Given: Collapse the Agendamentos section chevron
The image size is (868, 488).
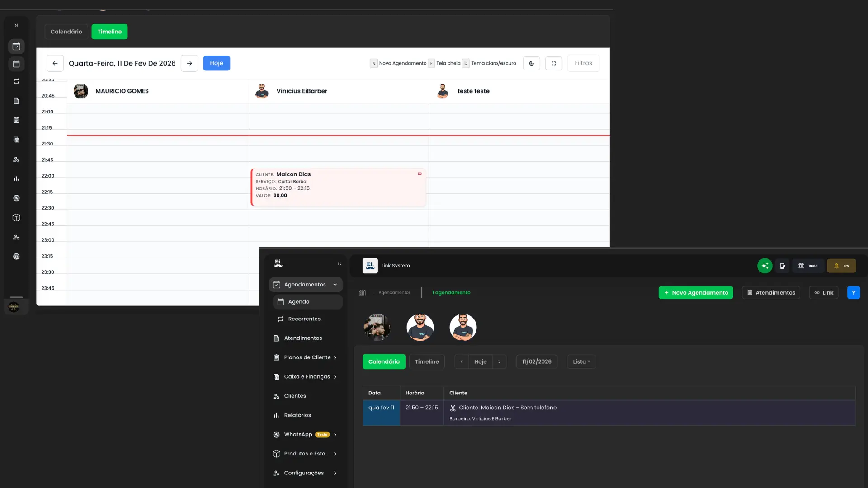Looking at the screenshot, I should [335, 285].
